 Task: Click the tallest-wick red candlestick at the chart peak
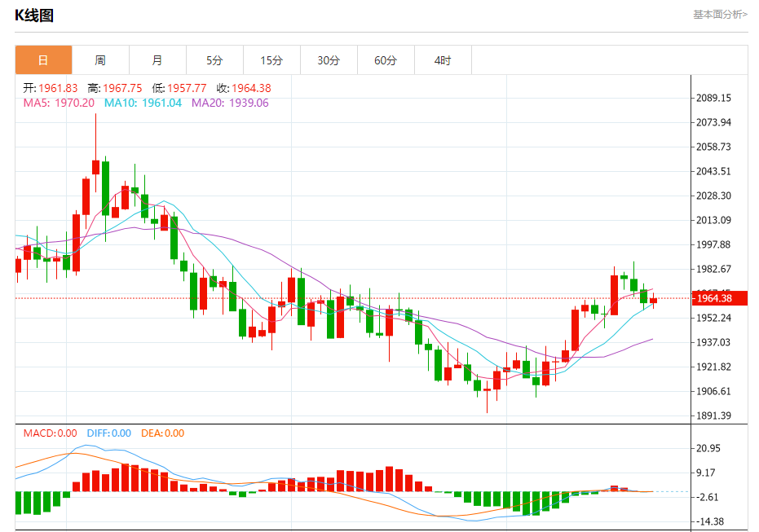point(96,153)
